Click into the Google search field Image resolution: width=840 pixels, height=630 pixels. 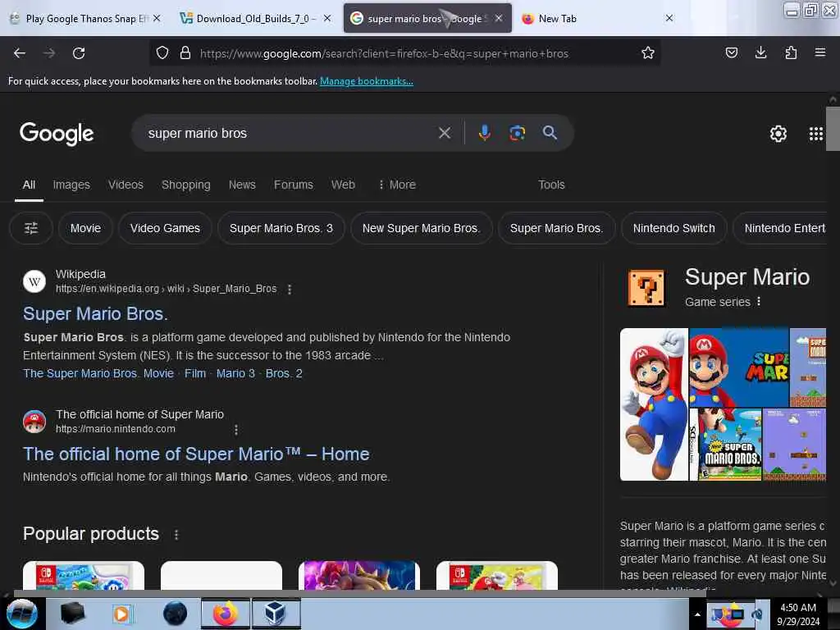pos(290,133)
